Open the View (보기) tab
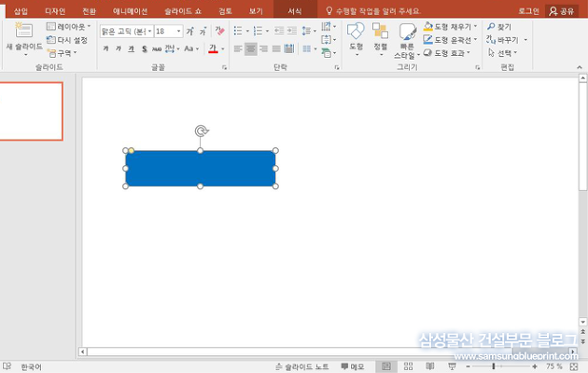Viewport: 588px width, 373px height. (256, 11)
